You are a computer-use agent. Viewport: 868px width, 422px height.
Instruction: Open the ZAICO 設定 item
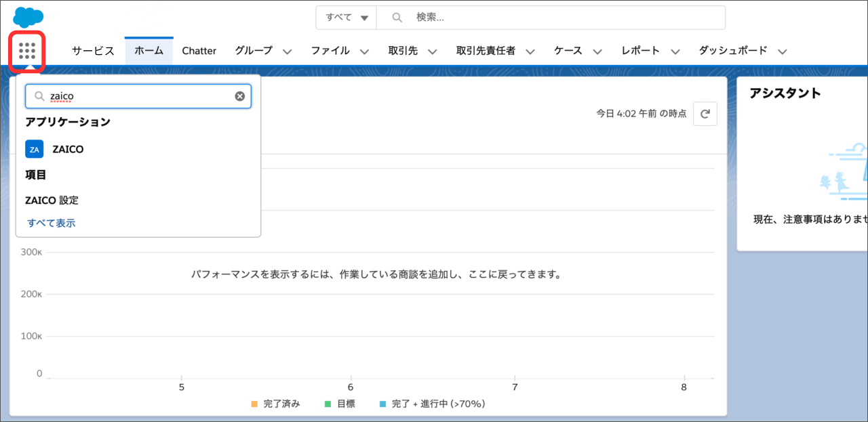point(52,201)
